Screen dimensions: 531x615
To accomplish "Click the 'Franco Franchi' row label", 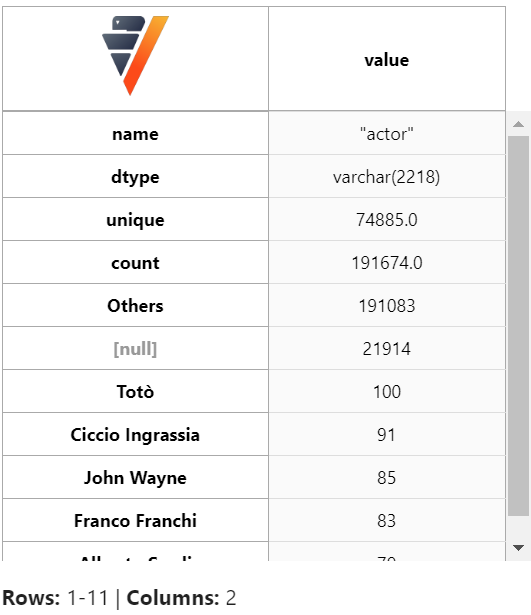I will coord(135,520).
